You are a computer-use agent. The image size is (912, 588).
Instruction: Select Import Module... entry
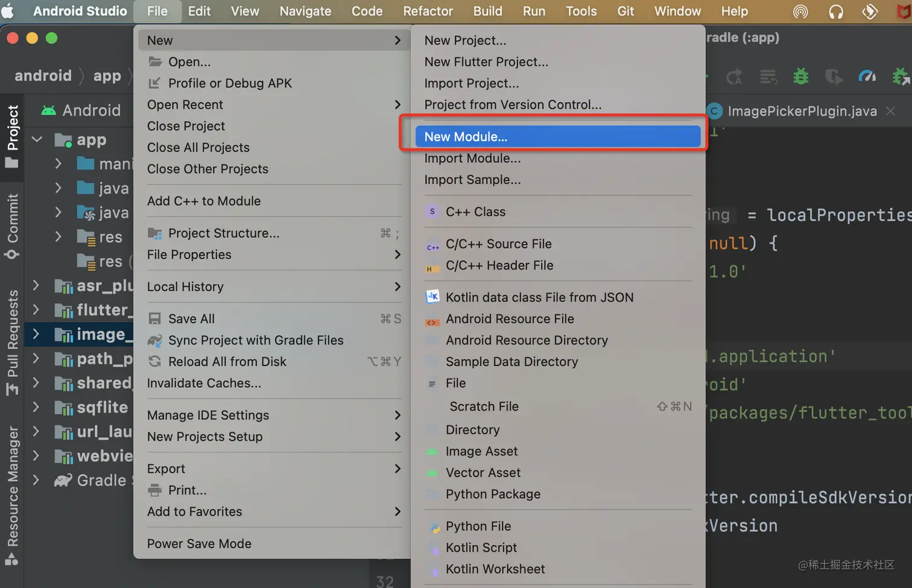pyautogui.click(x=558, y=158)
